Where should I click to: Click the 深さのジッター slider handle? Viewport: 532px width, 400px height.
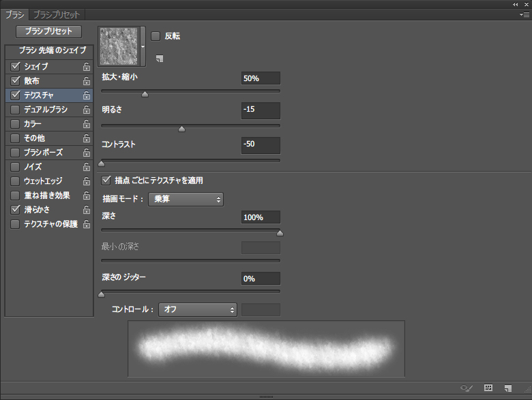(102, 294)
